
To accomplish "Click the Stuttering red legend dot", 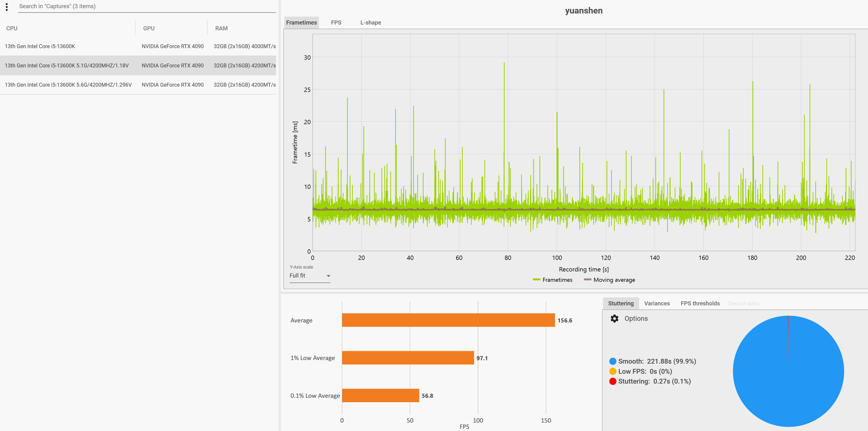I will click(613, 381).
